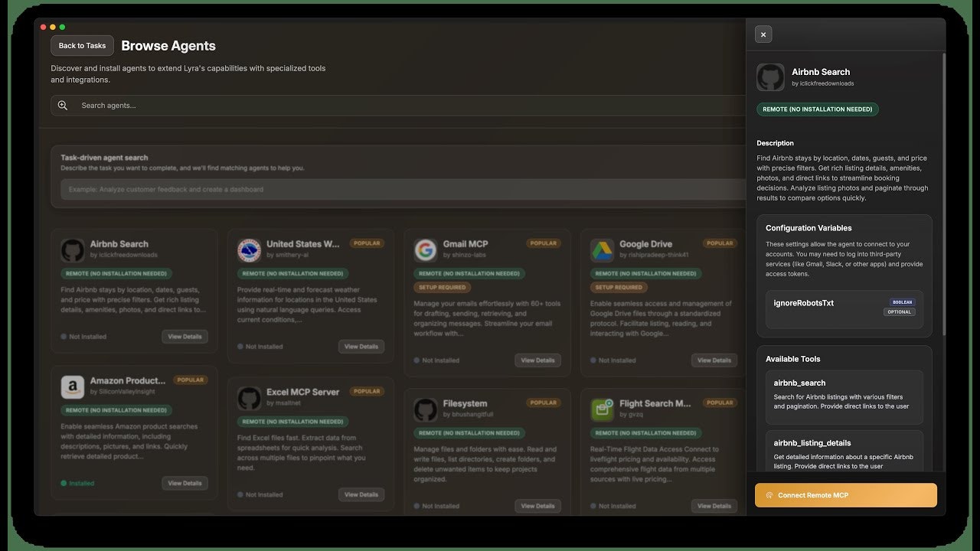Click SETUP REQUIRED badge on Gmail MCP

pos(442,288)
